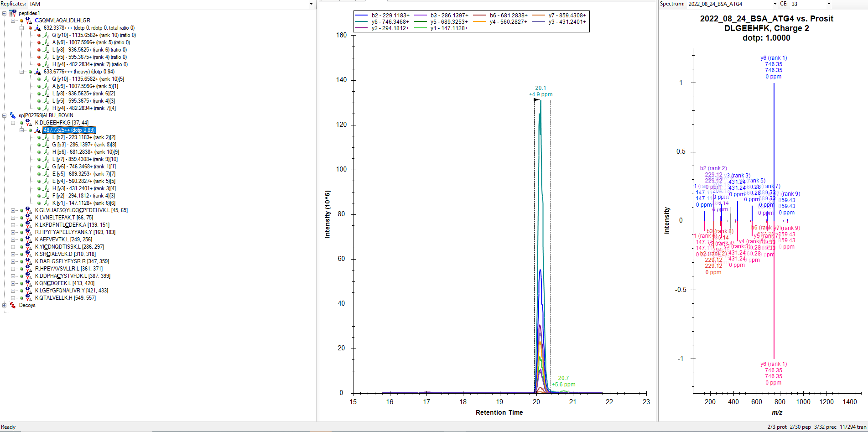
Task: Open the CE value dropdown
Action: (829, 4)
